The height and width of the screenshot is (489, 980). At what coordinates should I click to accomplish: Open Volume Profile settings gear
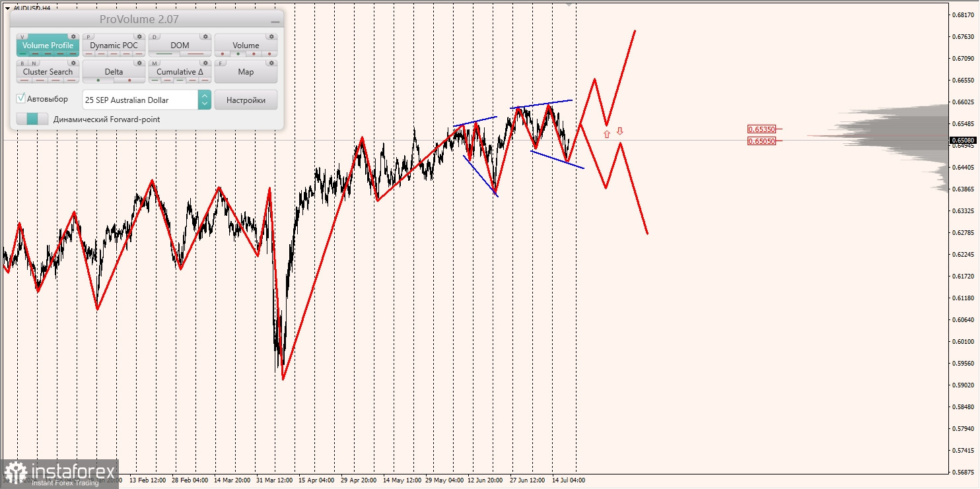[73, 36]
